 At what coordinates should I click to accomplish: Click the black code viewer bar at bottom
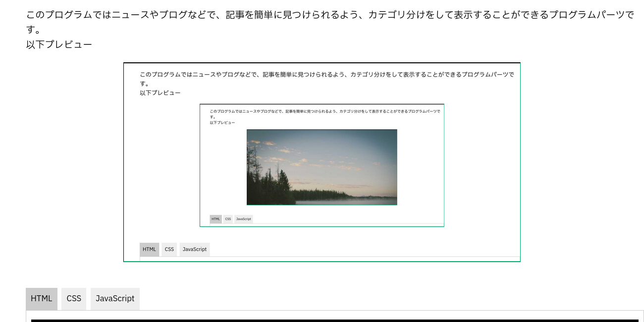point(322,321)
